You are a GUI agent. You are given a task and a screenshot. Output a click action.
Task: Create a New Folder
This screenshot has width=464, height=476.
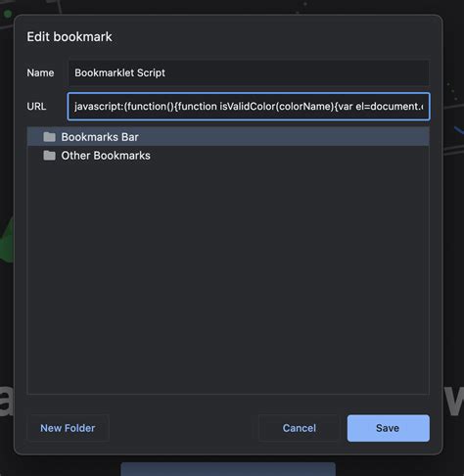coord(68,428)
